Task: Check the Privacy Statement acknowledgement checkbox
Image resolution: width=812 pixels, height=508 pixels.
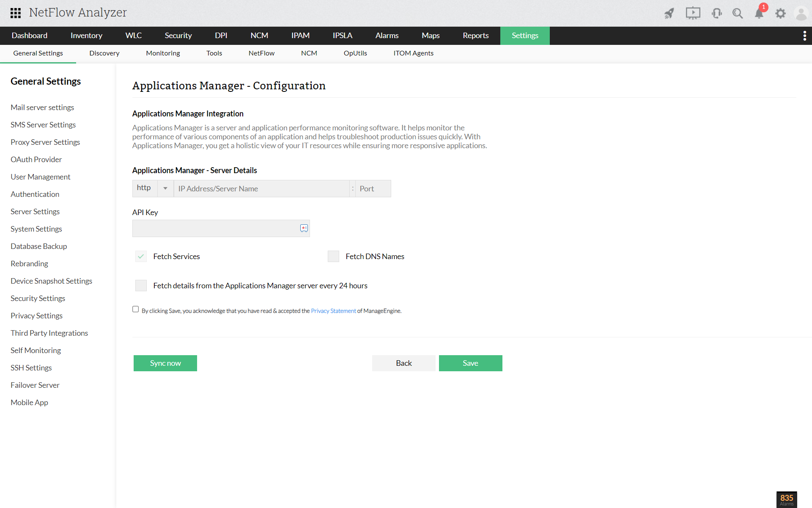Action: pos(135,309)
